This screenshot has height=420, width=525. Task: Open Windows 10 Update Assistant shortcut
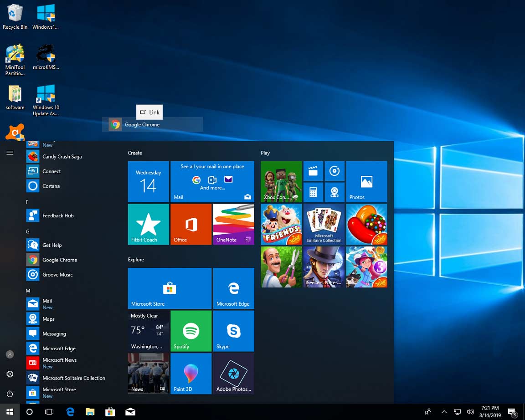point(46,100)
